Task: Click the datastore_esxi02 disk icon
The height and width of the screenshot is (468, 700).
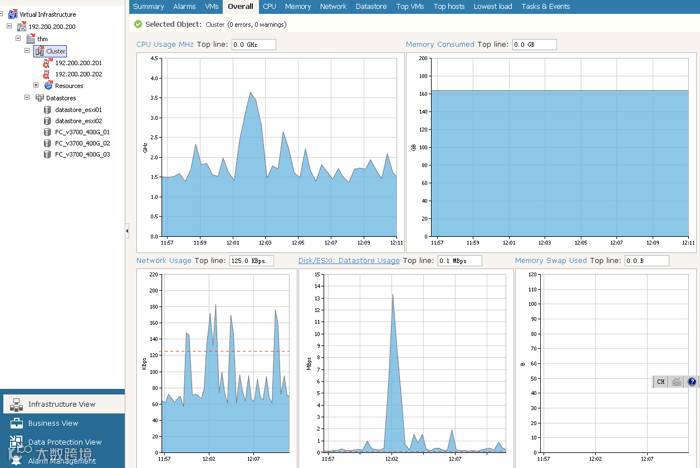Action: [47, 121]
